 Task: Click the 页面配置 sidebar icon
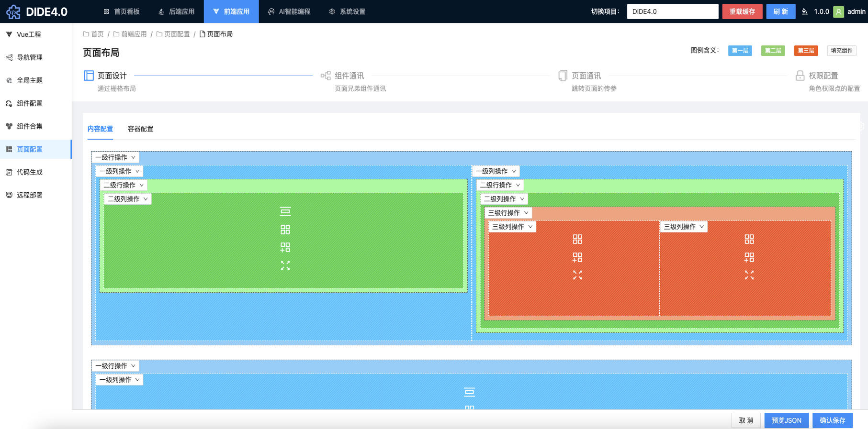(9, 149)
